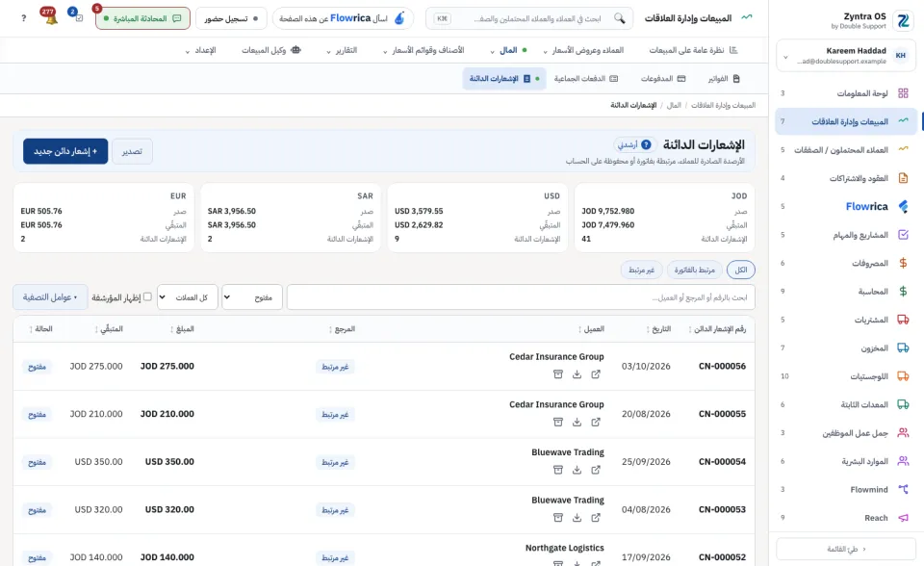
Task: Click the Zyntra OS logo
Action: [x=903, y=20]
